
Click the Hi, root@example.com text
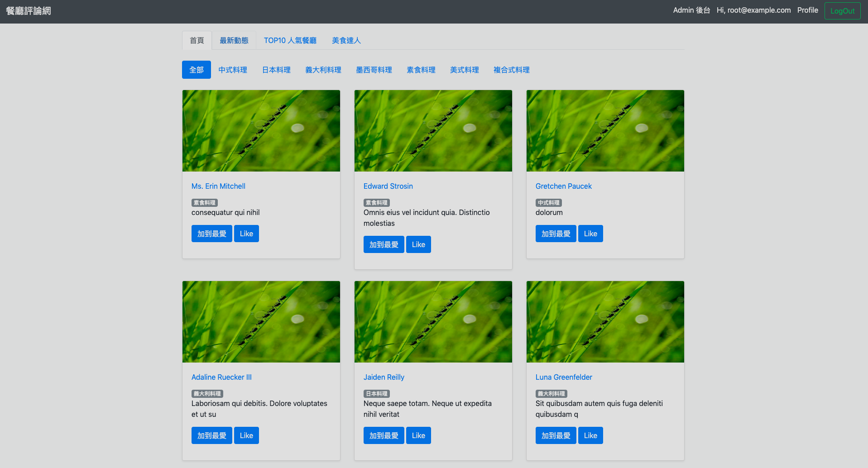[753, 10]
